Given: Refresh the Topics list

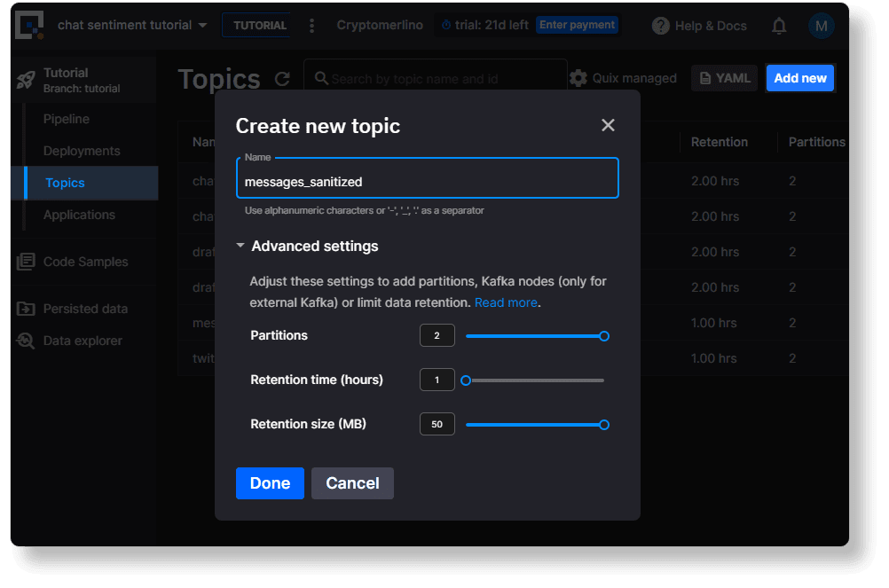Looking at the screenshot, I should (282, 78).
